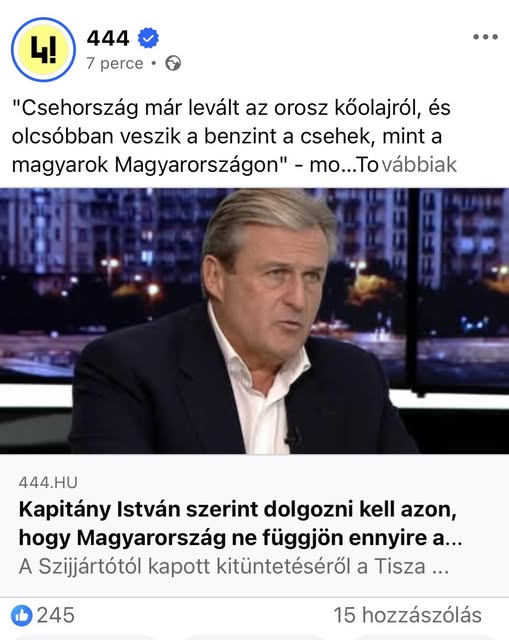
Task: Open the 444 page name link
Action: [108, 38]
